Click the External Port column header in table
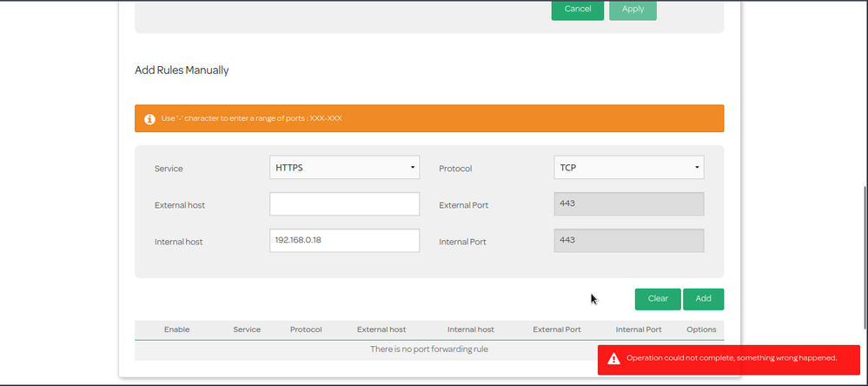Screen dimensions: 868x386 point(557,330)
